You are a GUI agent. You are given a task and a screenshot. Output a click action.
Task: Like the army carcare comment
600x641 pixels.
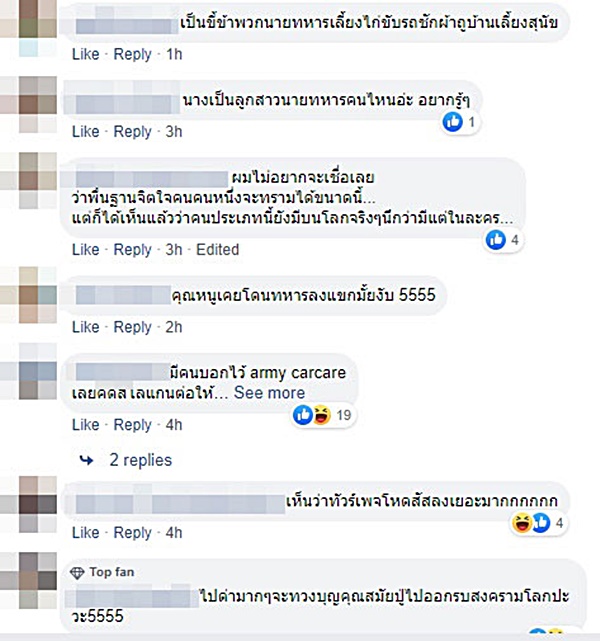click(x=86, y=425)
